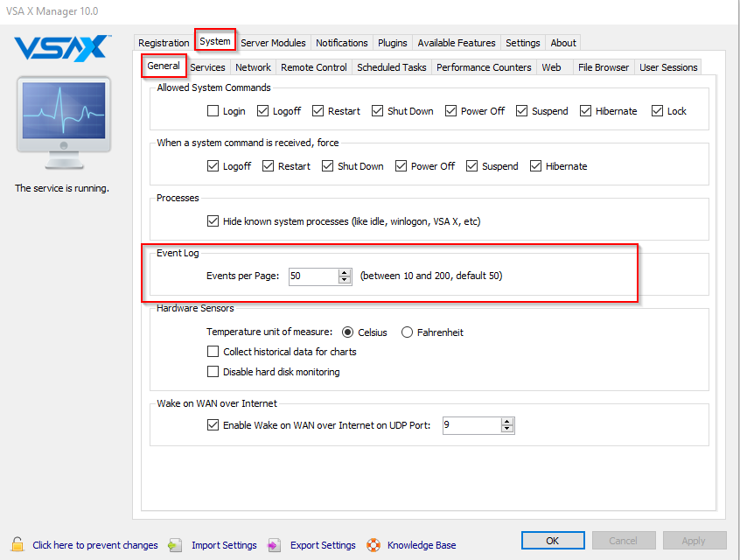Open the Registration tab

[164, 43]
